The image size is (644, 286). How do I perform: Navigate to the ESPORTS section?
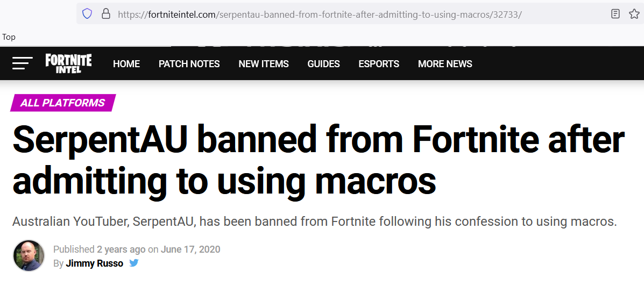coord(379,64)
